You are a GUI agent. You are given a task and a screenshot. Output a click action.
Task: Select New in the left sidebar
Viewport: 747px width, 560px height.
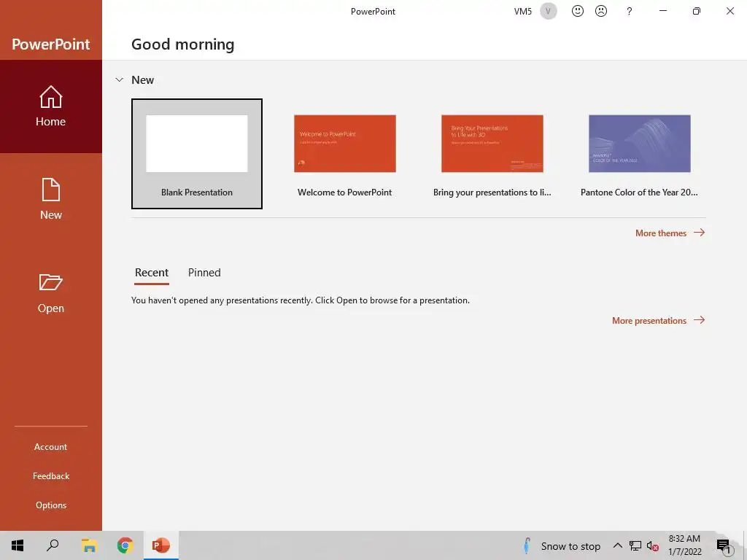(51, 200)
